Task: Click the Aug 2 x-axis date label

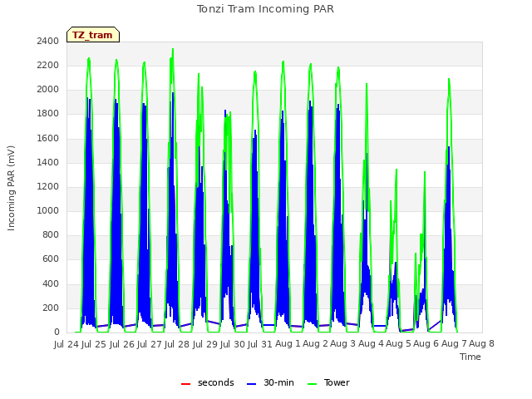Action: point(316,344)
